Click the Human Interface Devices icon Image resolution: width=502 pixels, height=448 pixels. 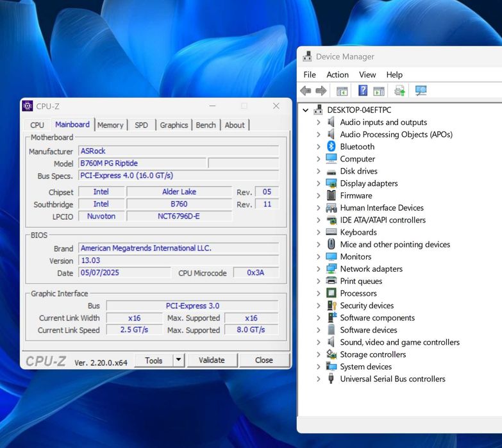pyautogui.click(x=331, y=208)
